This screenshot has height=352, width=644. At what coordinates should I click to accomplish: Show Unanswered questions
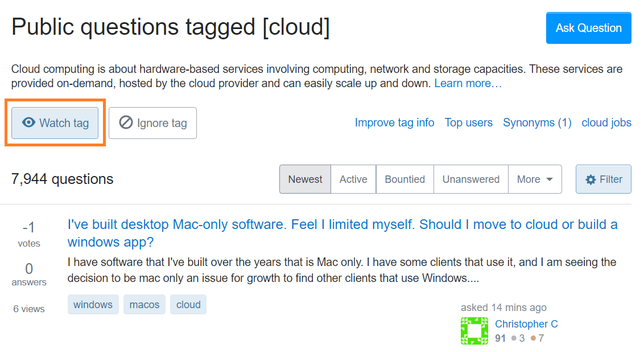click(x=470, y=179)
